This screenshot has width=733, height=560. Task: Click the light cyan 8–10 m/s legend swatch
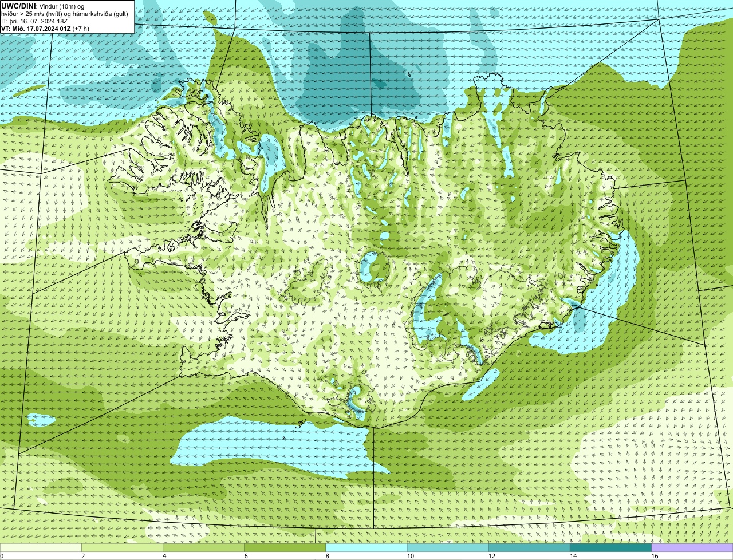click(x=366, y=547)
